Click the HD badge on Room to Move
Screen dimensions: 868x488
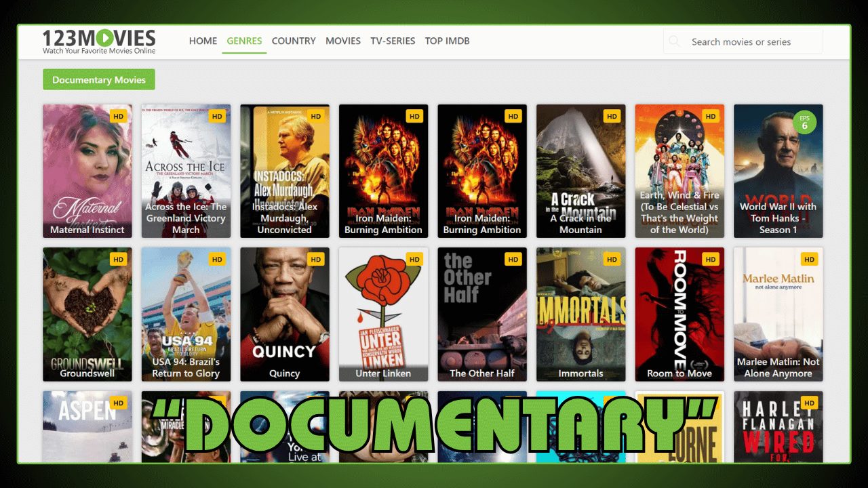[711, 259]
